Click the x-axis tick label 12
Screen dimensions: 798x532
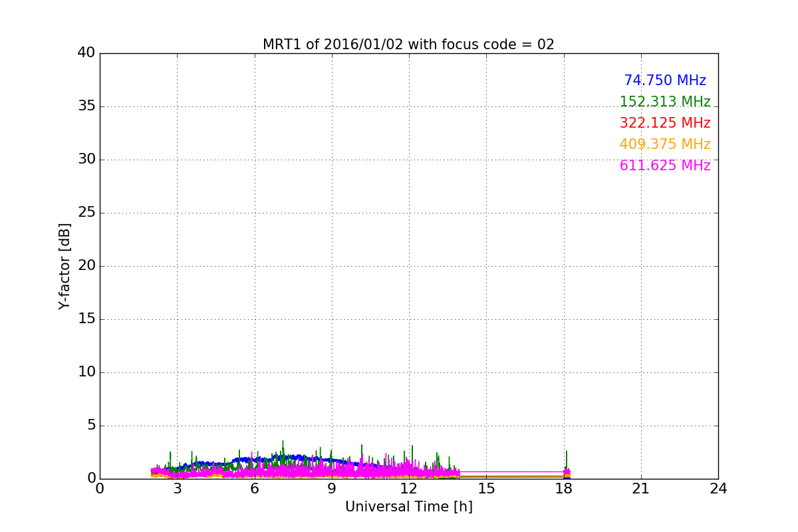409,489
